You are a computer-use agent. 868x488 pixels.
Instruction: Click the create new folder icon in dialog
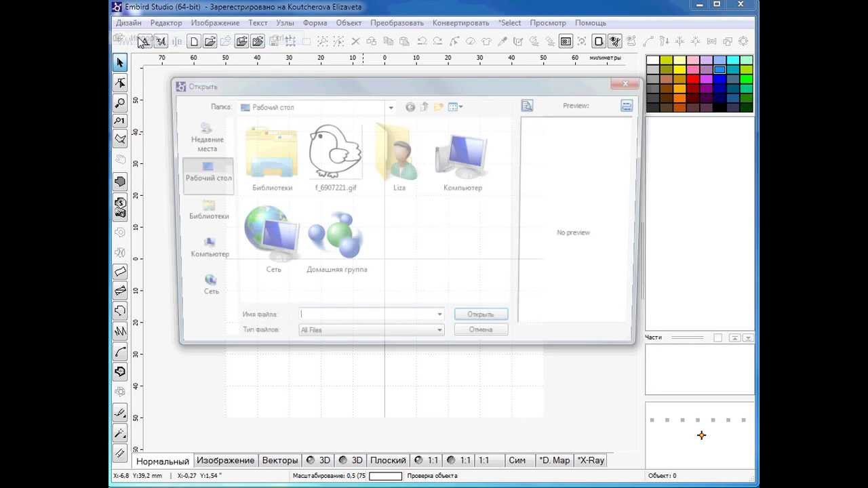[x=439, y=107]
